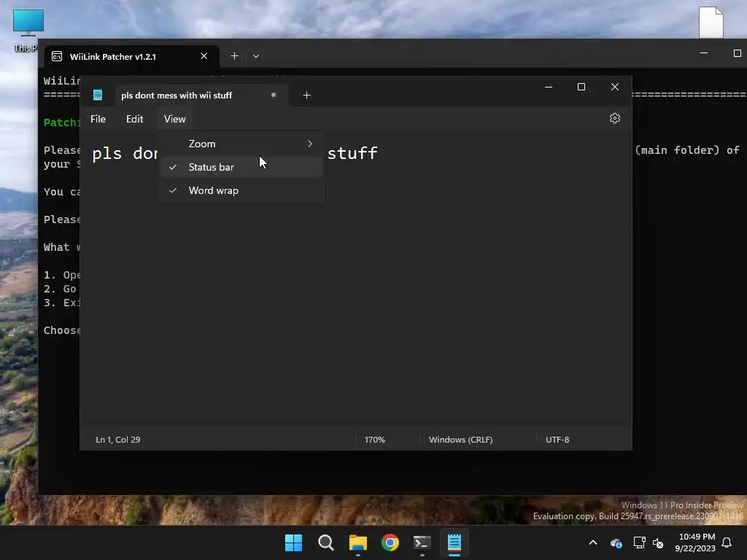Maximize the Terminal window
The height and width of the screenshot is (560, 747).
[x=737, y=53]
